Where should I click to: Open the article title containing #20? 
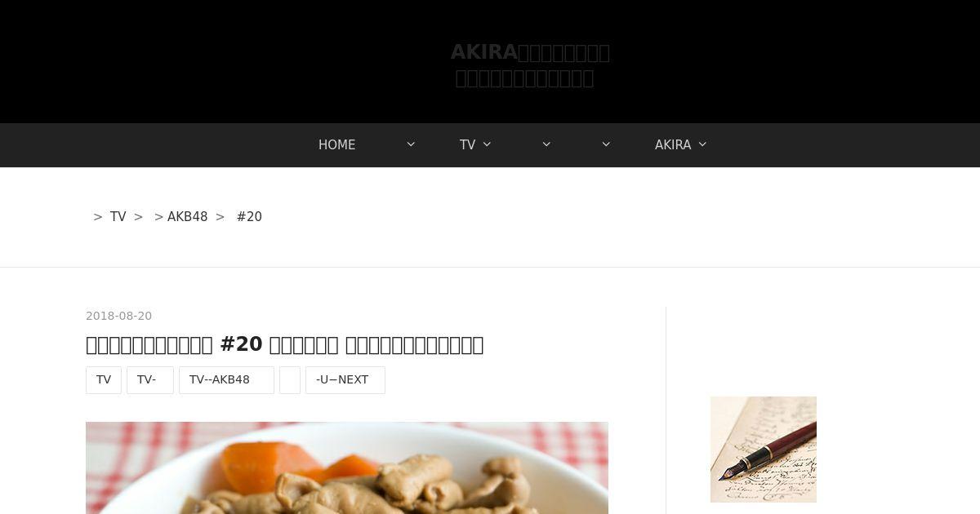pyautogui.click(x=285, y=344)
